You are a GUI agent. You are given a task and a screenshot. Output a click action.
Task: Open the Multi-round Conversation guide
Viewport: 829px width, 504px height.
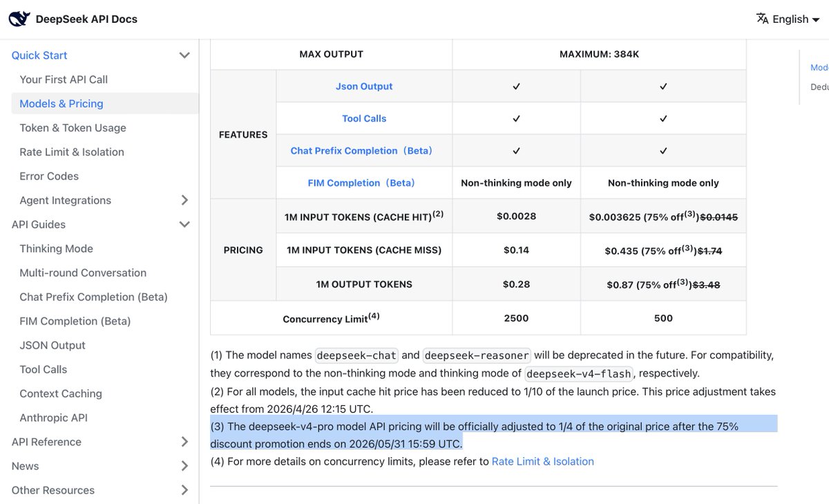pyautogui.click(x=83, y=273)
